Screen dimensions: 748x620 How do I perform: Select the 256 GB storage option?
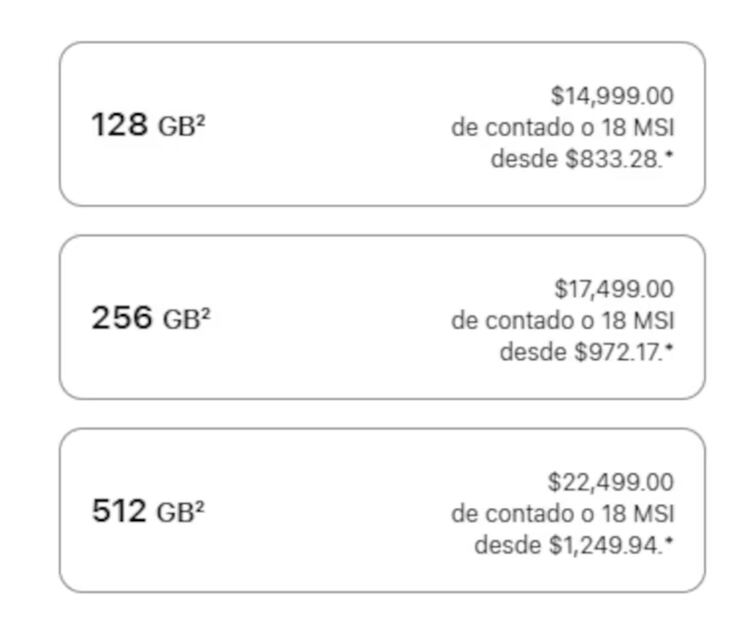tap(381, 317)
